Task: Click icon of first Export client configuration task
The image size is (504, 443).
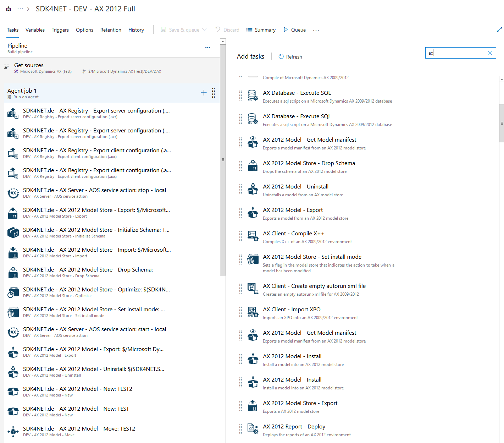Action: (13, 153)
